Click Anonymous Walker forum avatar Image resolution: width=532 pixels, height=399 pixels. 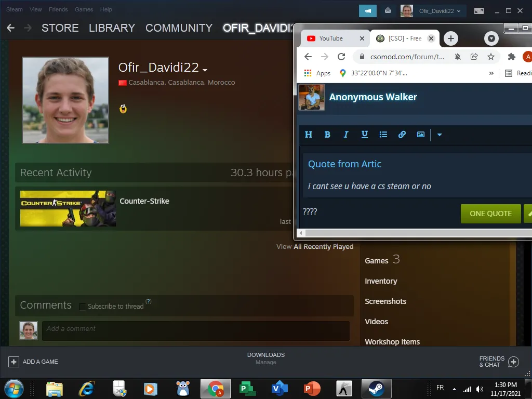312,97
